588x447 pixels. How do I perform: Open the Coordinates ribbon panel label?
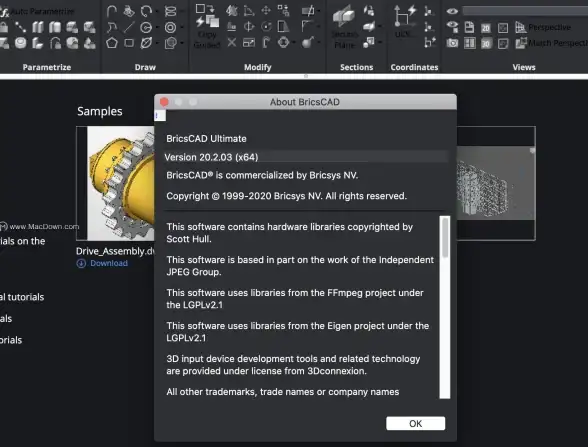click(414, 67)
